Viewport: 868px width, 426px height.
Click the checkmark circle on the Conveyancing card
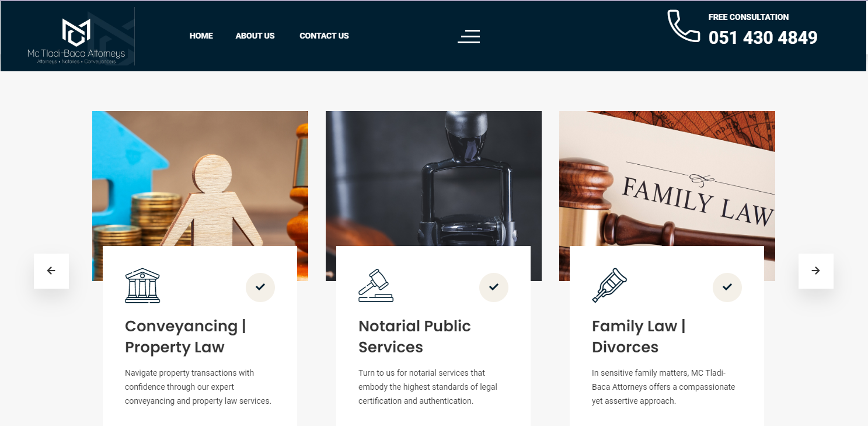[260, 287]
